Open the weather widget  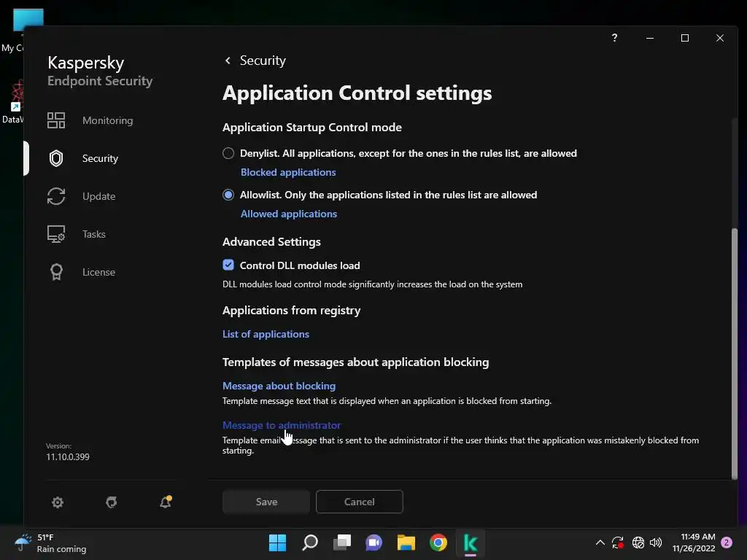pyautogui.click(x=50, y=542)
